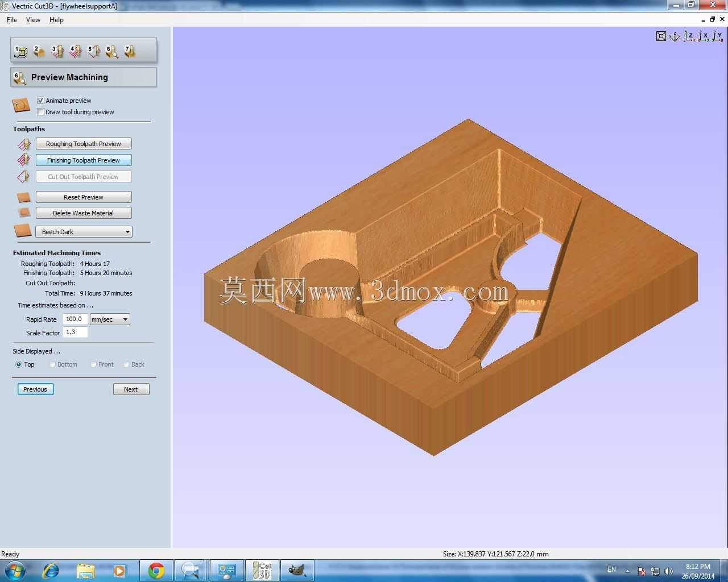The height and width of the screenshot is (582, 728).
Task: Open the View menu
Action: coord(33,20)
